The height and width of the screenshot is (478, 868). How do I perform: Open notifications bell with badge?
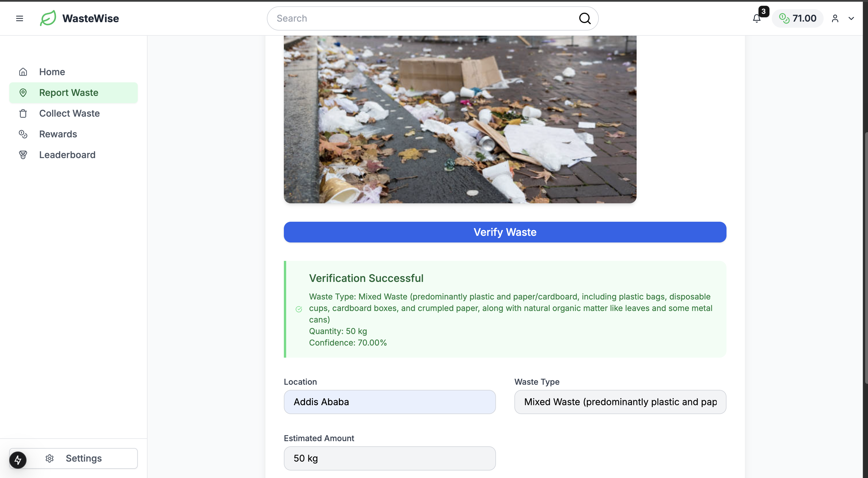756,18
